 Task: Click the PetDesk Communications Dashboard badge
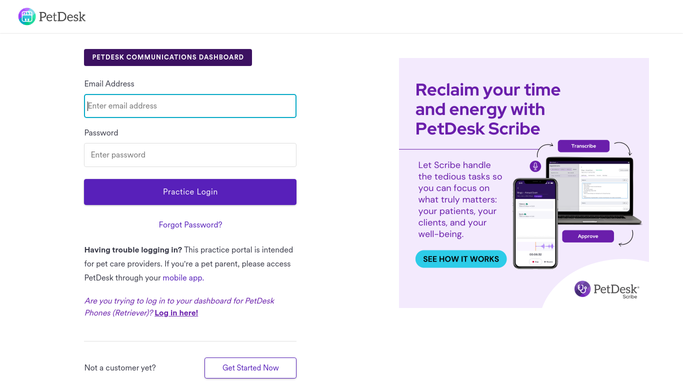click(x=168, y=57)
